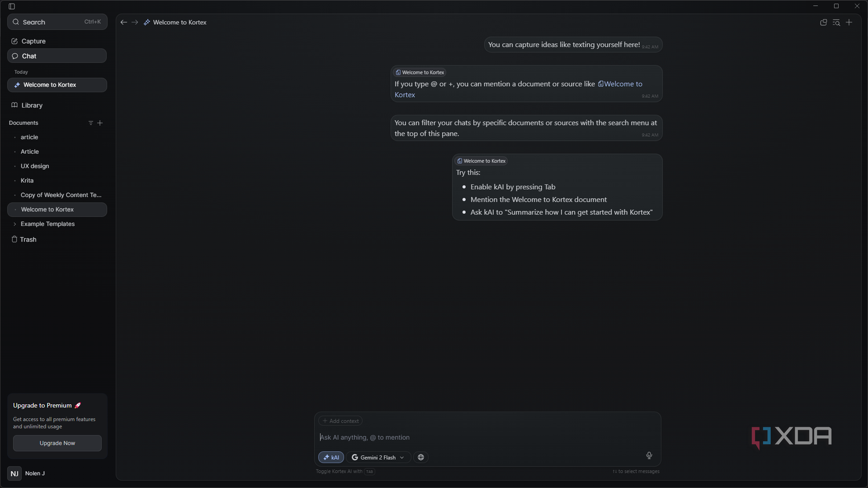
Task: Click the Welcome to Kortex tag above 'Try this:'
Action: point(481,161)
